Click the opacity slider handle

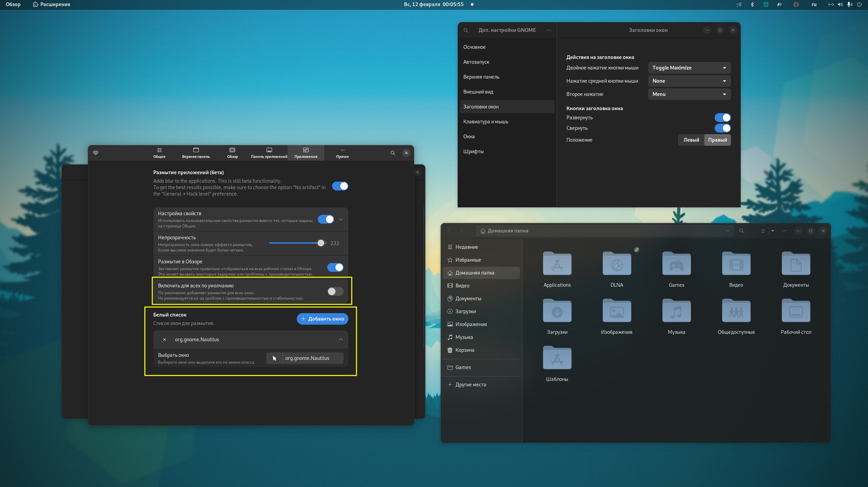point(321,243)
